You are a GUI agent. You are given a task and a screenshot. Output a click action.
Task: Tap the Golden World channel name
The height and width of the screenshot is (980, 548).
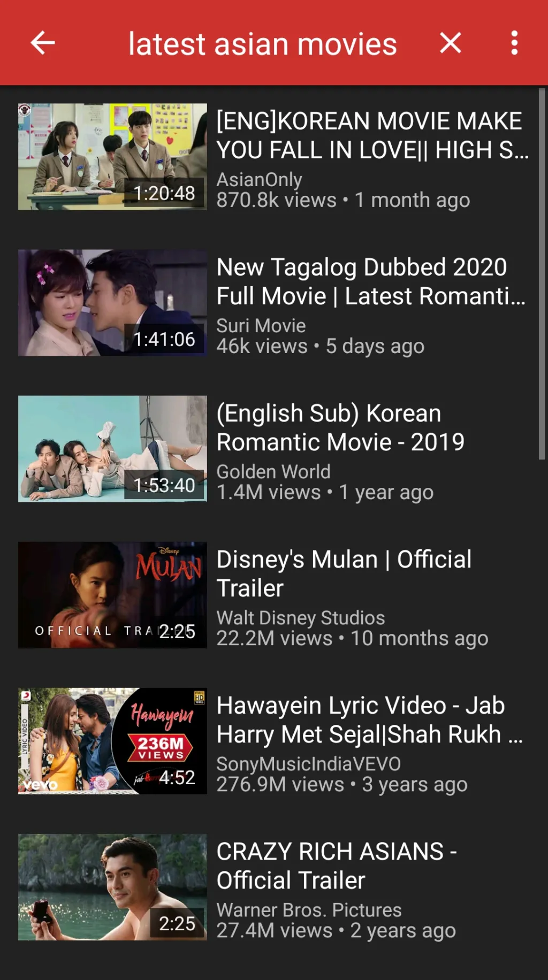pos(273,472)
